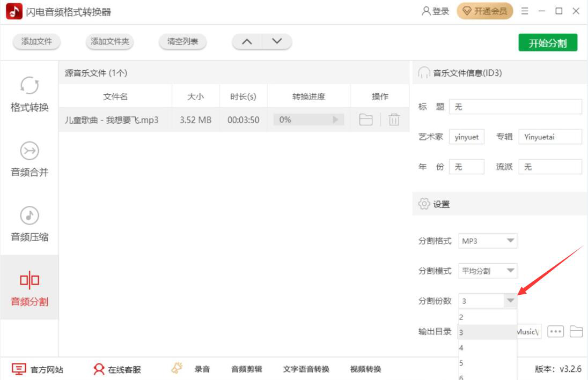Collapse the 分割份数 dropdown arrow

(x=510, y=301)
